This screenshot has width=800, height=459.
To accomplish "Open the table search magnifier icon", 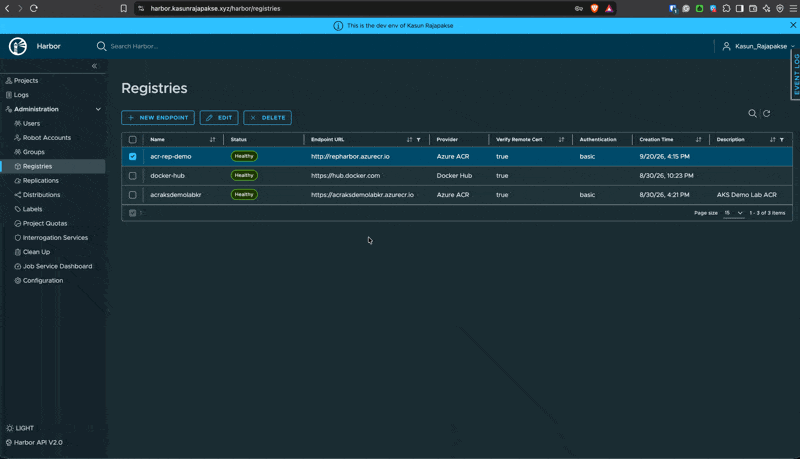I will click(x=752, y=114).
